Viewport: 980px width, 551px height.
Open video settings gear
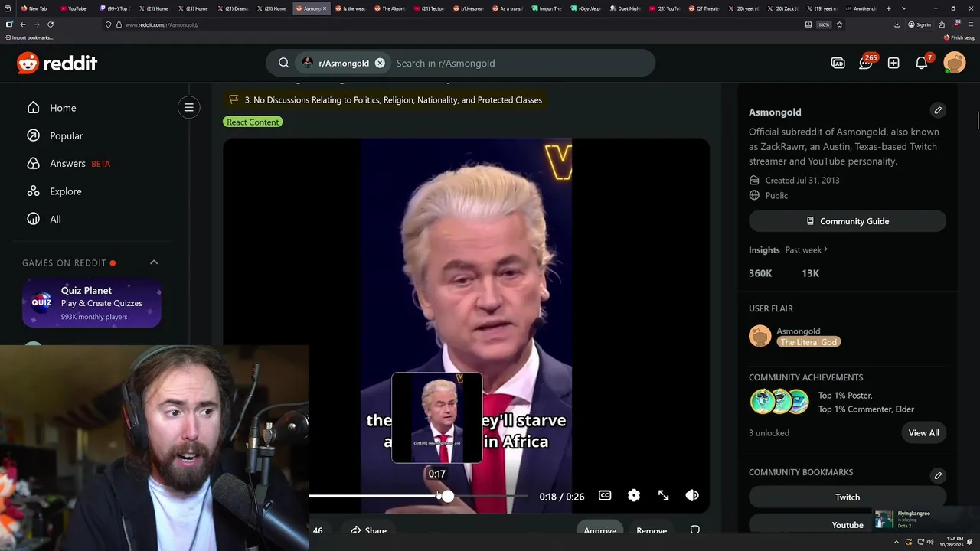(634, 495)
